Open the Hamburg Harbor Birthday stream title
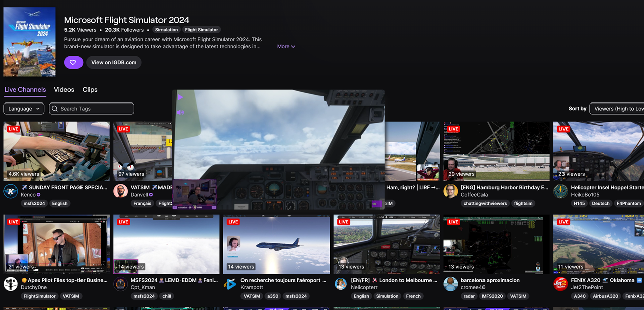 pyautogui.click(x=505, y=187)
